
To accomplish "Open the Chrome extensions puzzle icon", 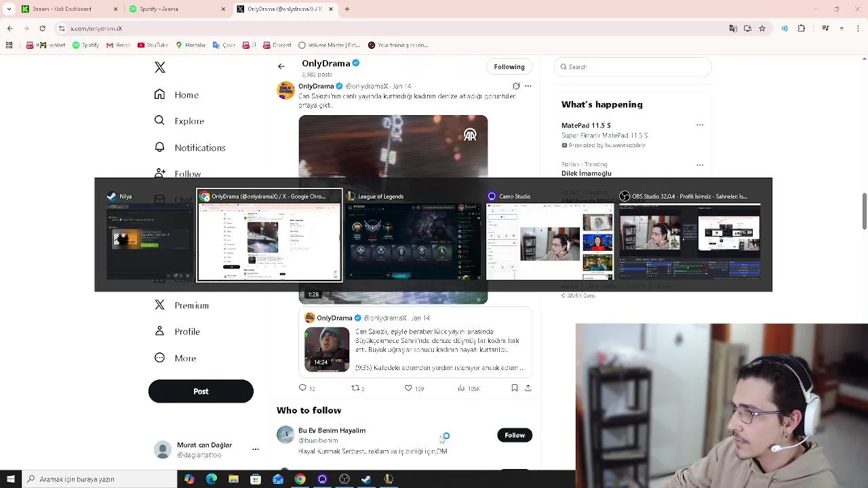I will tap(802, 28).
